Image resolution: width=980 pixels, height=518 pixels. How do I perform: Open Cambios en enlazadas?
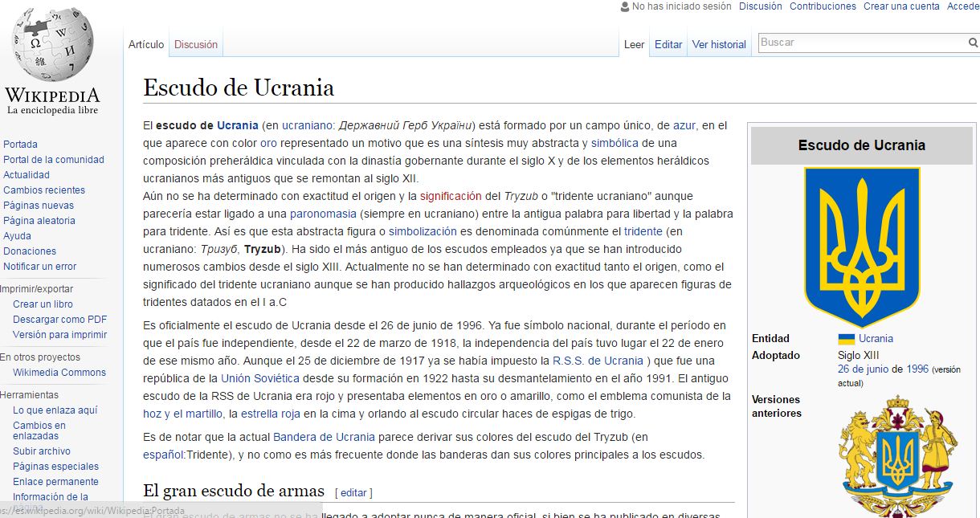[x=39, y=430]
